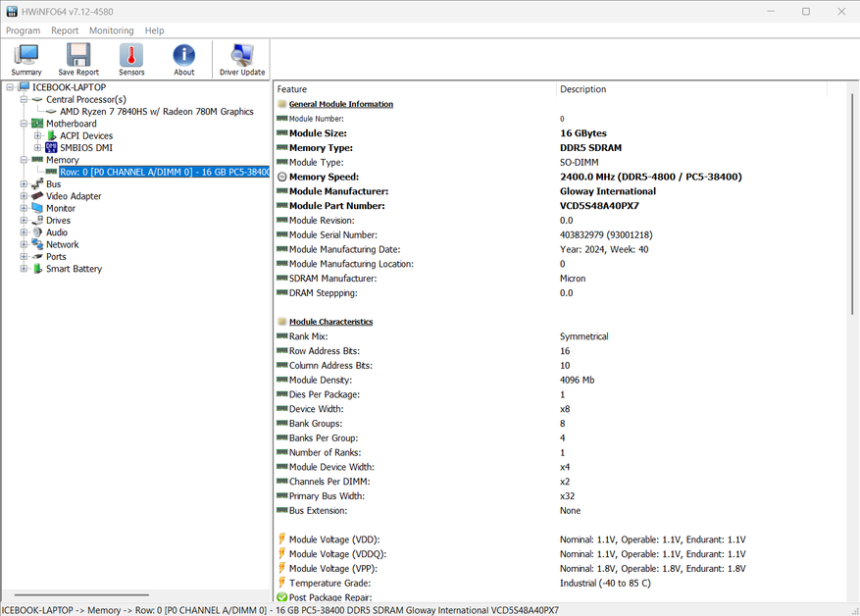Click the tree pane horizontal scrollbar

pos(81,594)
